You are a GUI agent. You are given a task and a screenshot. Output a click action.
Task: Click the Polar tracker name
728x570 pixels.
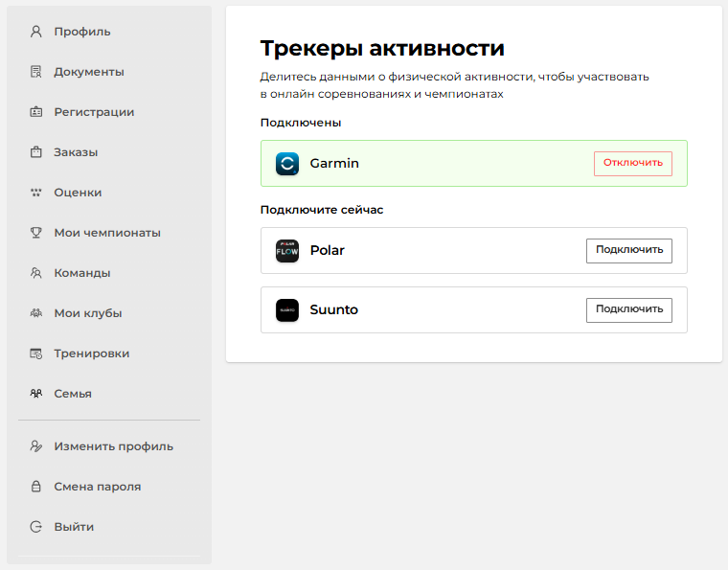328,251
